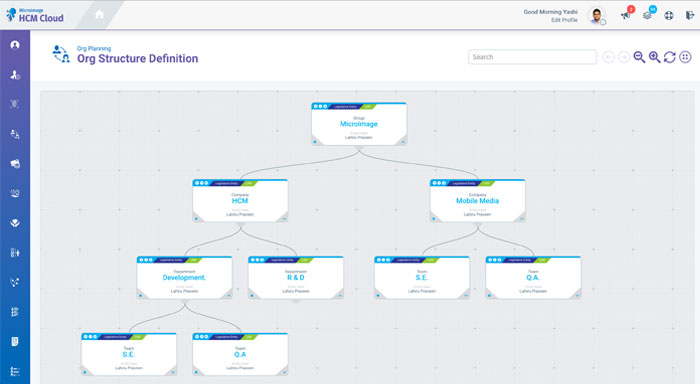700x384 pixels.
Task: Refresh the org chart view
Action: click(x=670, y=57)
